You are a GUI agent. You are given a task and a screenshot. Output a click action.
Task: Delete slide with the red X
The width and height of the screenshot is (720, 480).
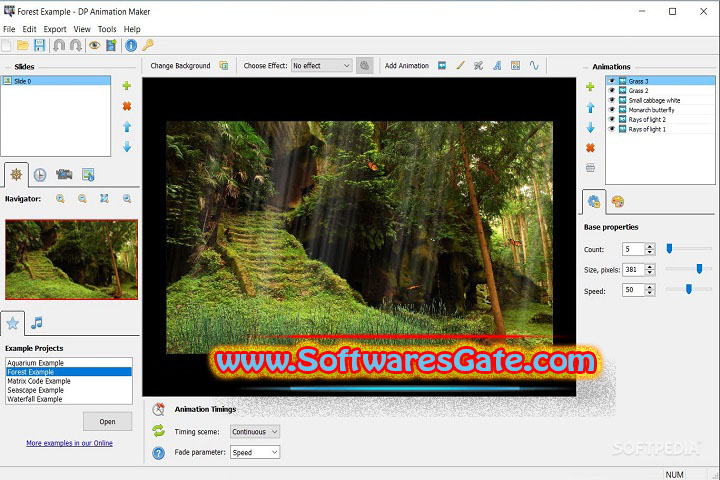pyautogui.click(x=127, y=106)
